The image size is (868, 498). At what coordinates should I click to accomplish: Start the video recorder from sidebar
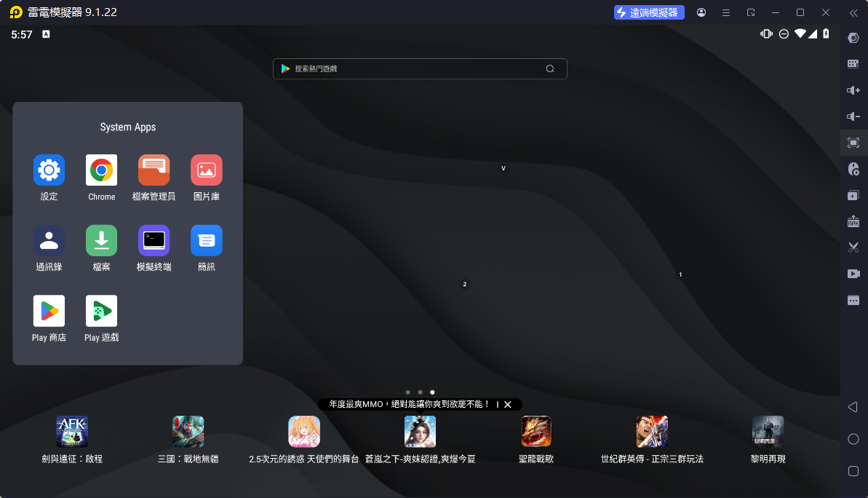(x=853, y=274)
